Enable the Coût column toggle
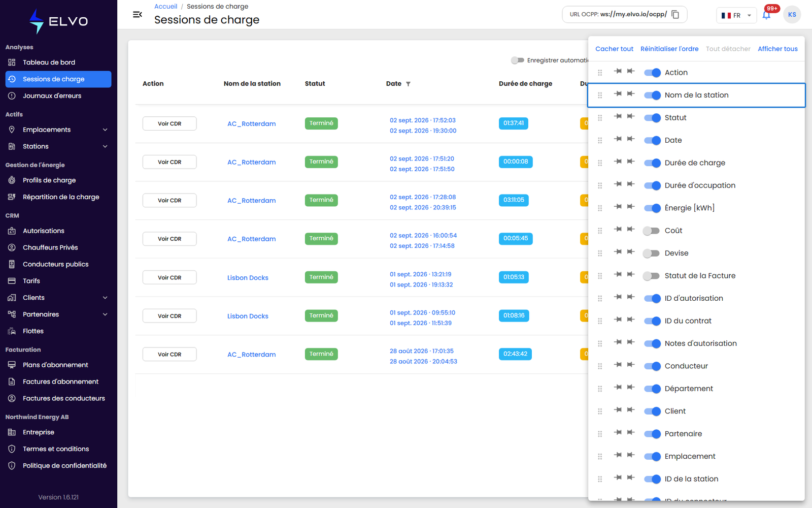Image resolution: width=812 pixels, height=508 pixels. click(x=651, y=231)
